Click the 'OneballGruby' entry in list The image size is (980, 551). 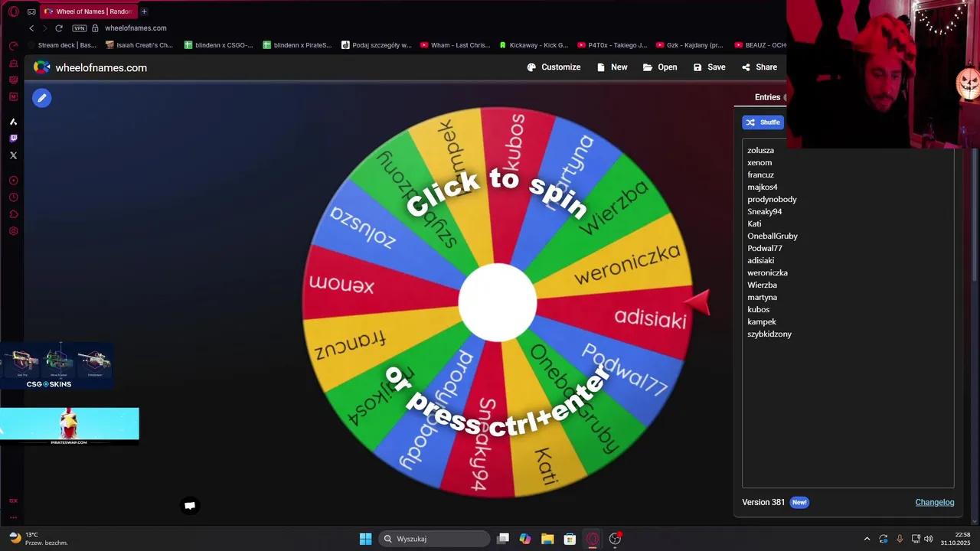coord(773,236)
